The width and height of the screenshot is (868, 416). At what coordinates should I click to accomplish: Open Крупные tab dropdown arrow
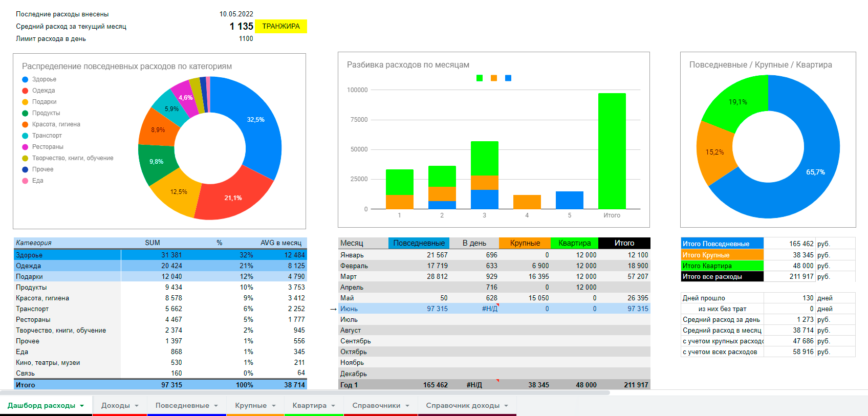point(274,406)
